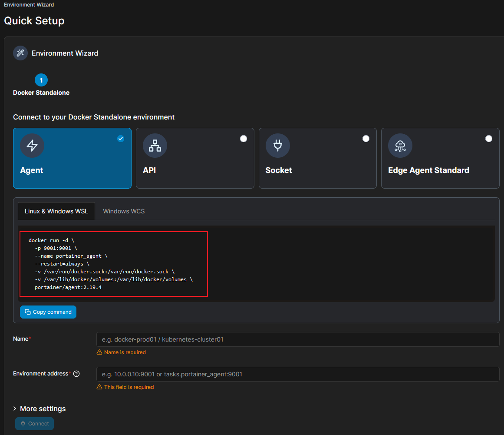Click the Docker Standalone step label
The width and height of the screenshot is (504, 435).
point(41,93)
